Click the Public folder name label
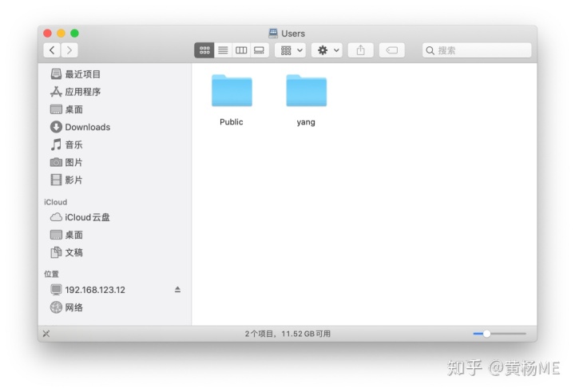The image size is (575, 392). pyautogui.click(x=232, y=121)
